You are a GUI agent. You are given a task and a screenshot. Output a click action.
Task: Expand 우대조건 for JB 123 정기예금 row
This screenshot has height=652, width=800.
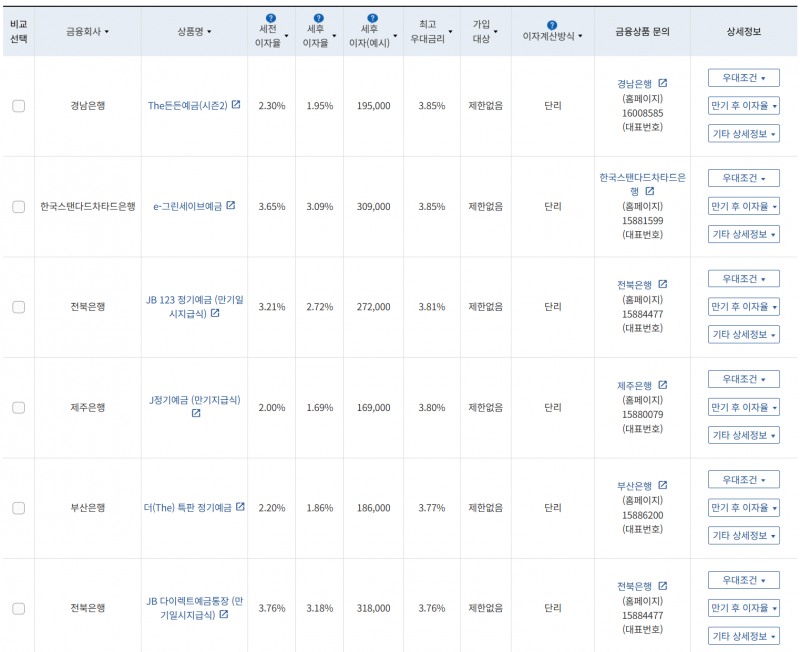(744, 279)
